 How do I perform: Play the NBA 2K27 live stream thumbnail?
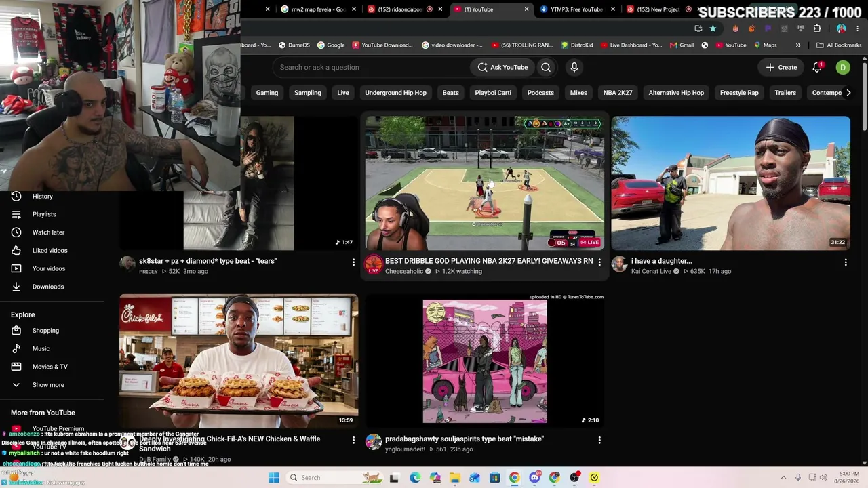pyautogui.click(x=485, y=183)
